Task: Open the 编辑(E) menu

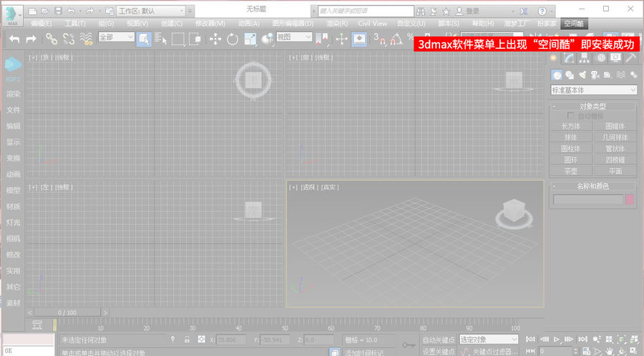Action: (x=42, y=24)
